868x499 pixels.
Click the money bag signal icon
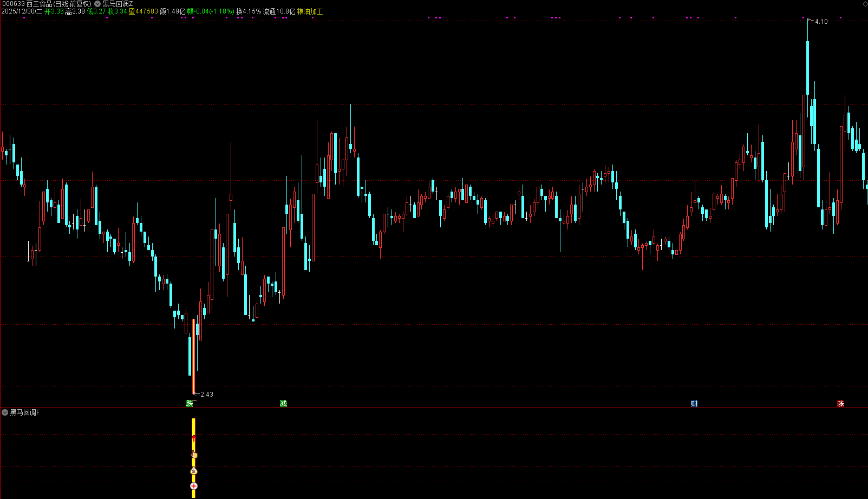click(194, 471)
